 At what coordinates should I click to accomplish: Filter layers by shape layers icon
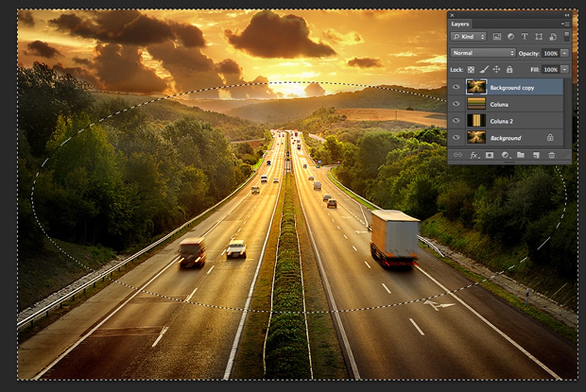pos(538,37)
